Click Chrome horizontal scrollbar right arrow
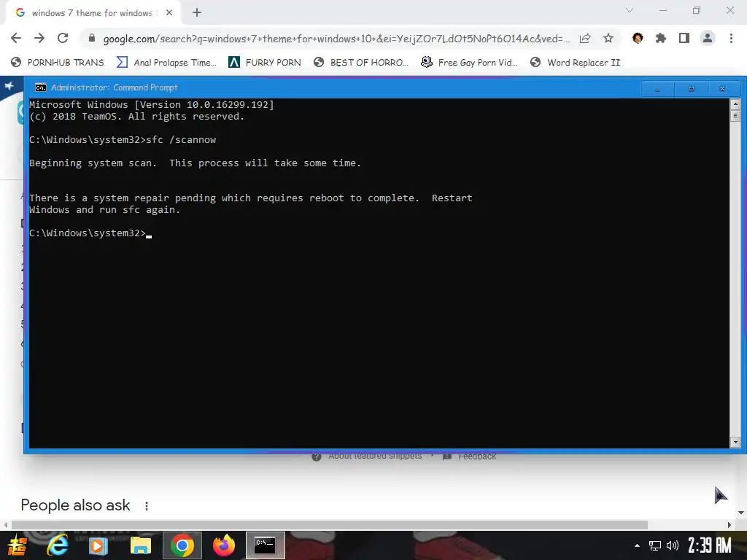Screen dimensions: 747x560 click(x=729, y=525)
